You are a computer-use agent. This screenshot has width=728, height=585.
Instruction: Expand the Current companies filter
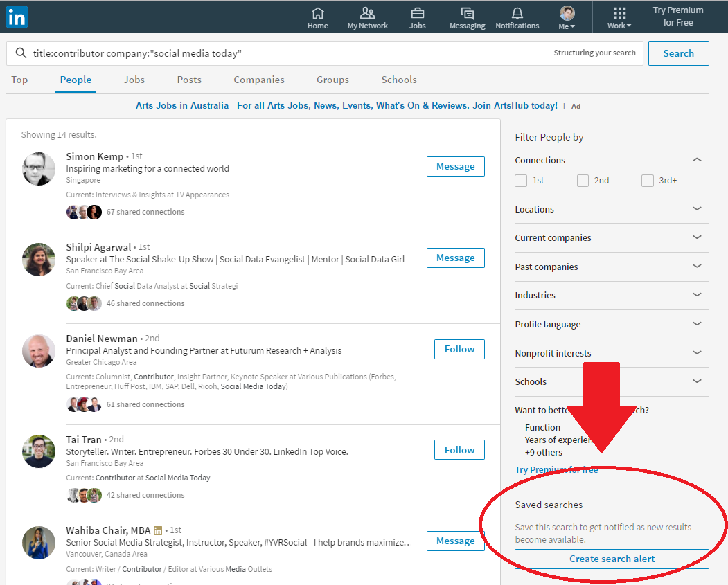coord(697,237)
